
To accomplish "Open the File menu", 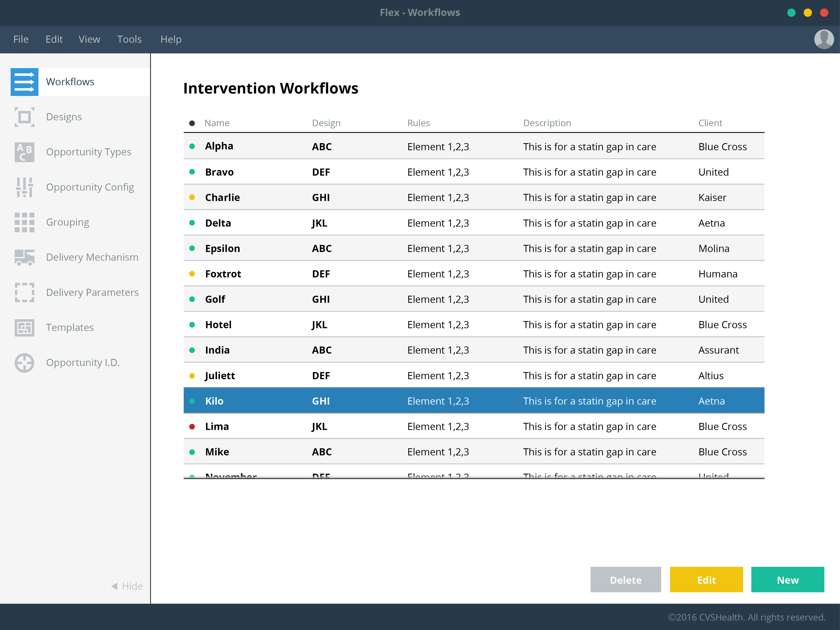I will tap(21, 39).
